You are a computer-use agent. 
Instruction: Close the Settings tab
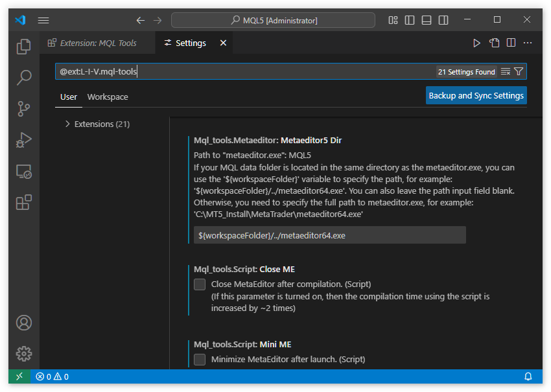tap(223, 43)
